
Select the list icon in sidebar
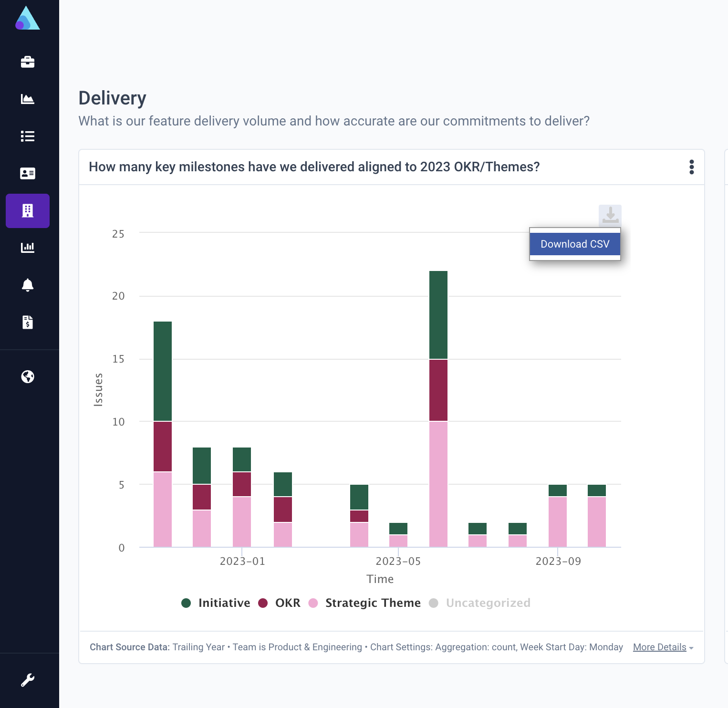28,136
